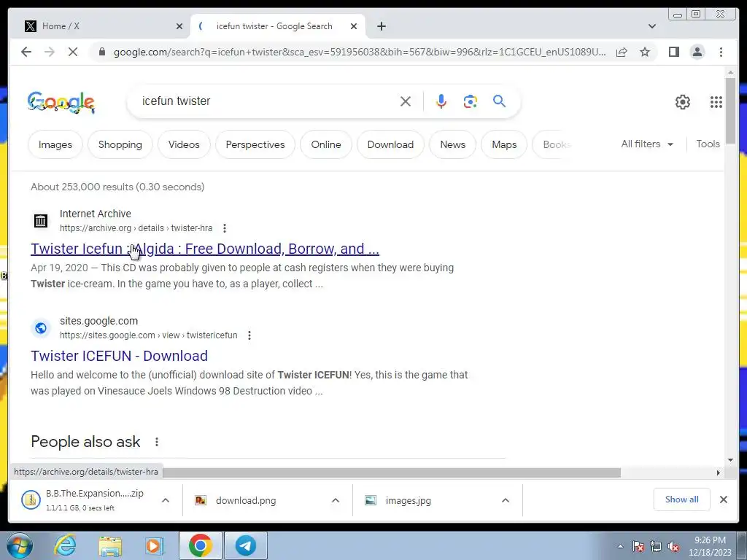This screenshot has height=560, width=747.
Task: Open the B.B.The.Expansion zip download
Action: [83, 499]
